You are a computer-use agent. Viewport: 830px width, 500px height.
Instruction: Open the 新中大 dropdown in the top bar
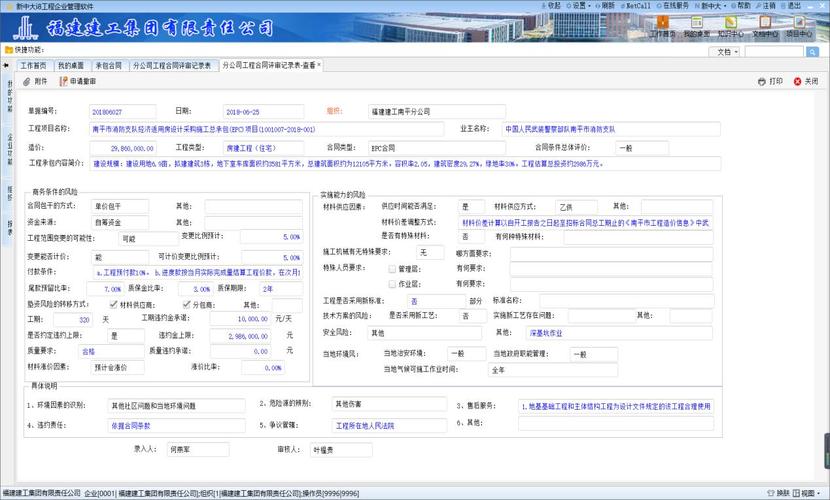711,5
